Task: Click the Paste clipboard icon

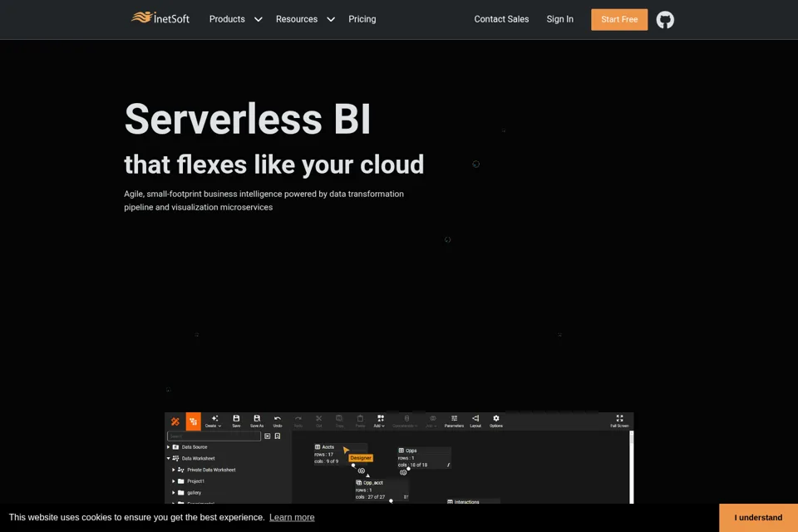Action: 360,421
